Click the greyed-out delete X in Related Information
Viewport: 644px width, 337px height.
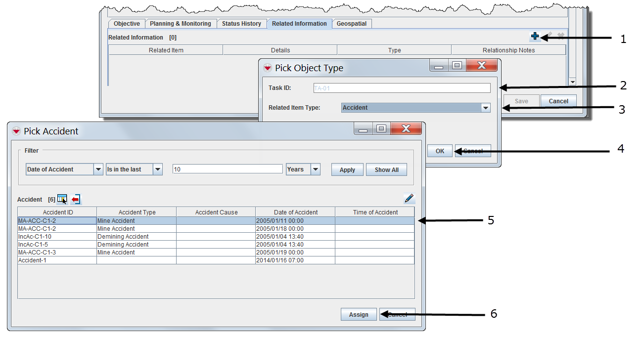point(561,37)
